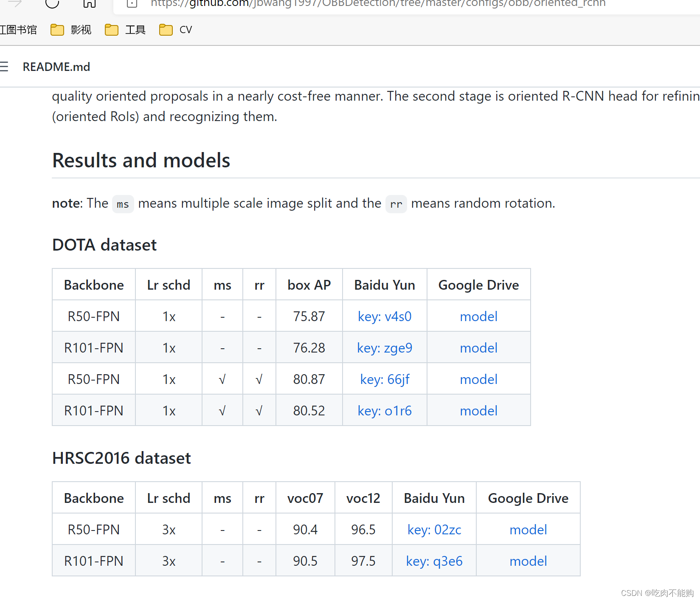Click the voc07 value 90.4
The image size is (700, 601).
click(305, 530)
